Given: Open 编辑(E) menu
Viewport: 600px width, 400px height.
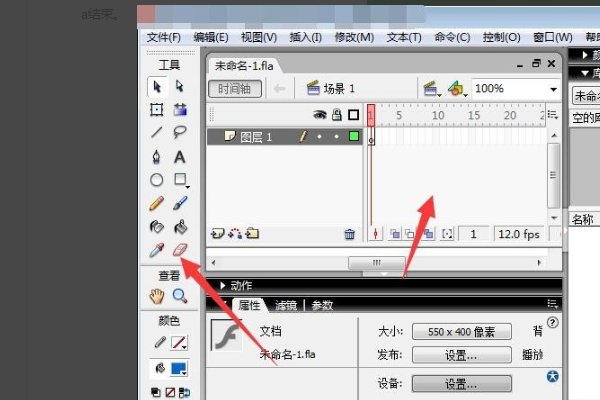Looking at the screenshot, I should tap(211, 37).
